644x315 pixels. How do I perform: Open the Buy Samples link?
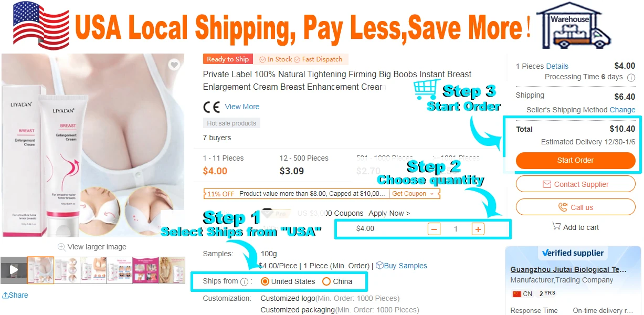click(x=402, y=266)
